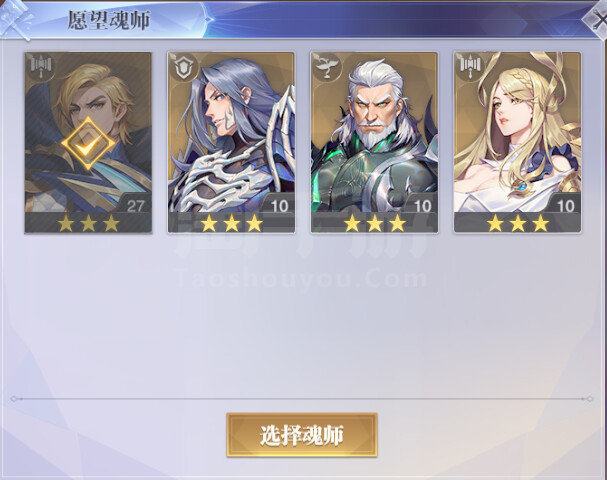Select the white-bearded elder soul master card
Viewport: 607px width, 480px height.
374,142
